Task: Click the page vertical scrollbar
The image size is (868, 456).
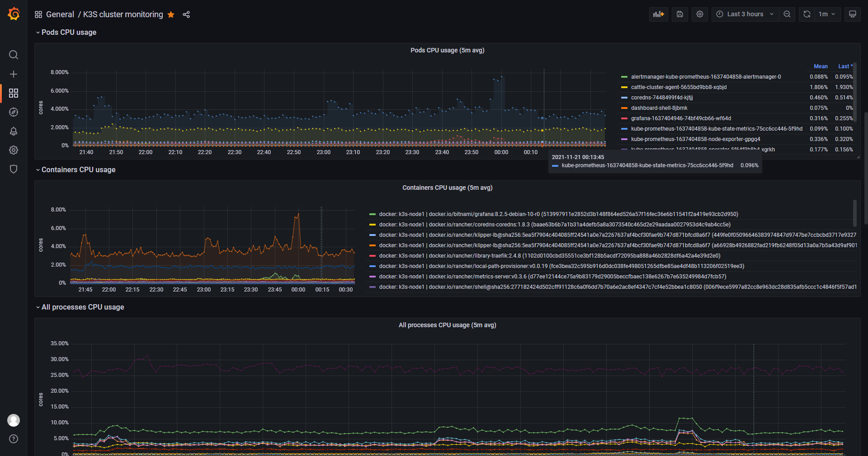Action: (866, 168)
